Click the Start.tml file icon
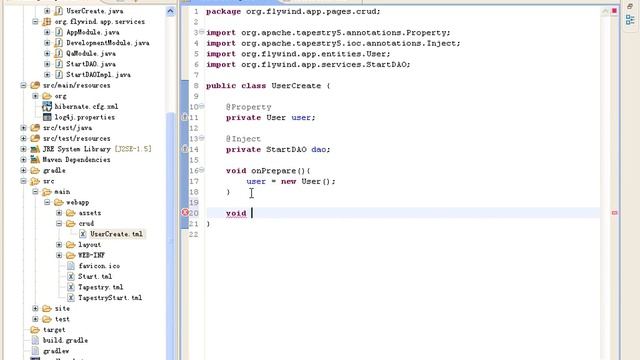 [x=71, y=276]
